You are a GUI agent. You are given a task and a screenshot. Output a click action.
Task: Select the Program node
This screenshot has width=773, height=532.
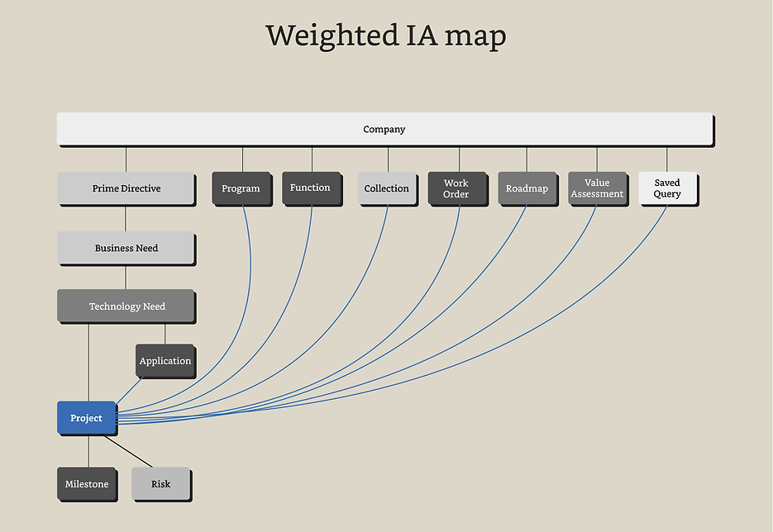[241, 188]
